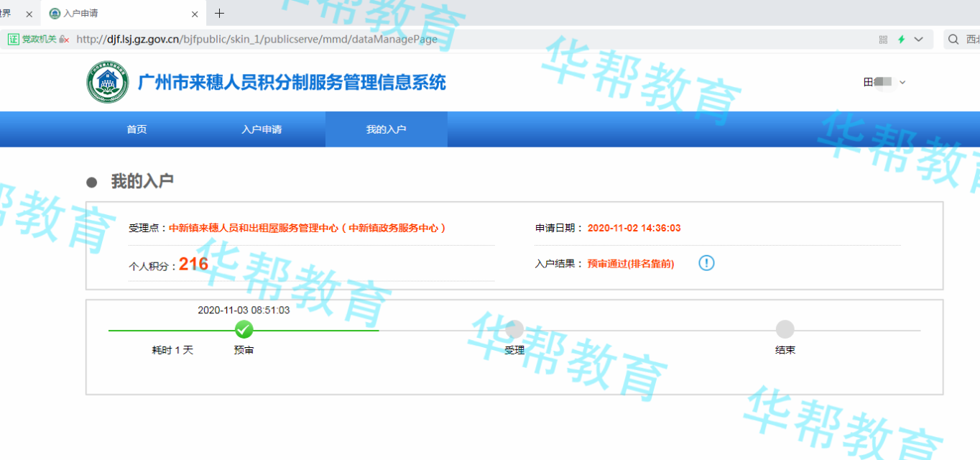
Task: Go to the 首页 navigation tab
Action: 137,129
